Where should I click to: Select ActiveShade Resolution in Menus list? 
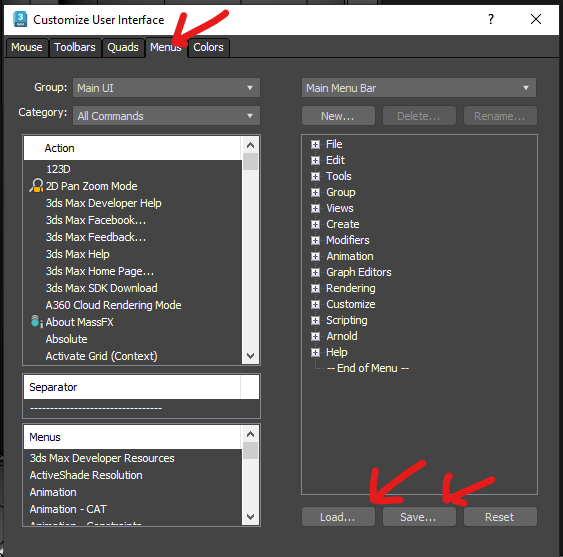[x=86, y=475]
